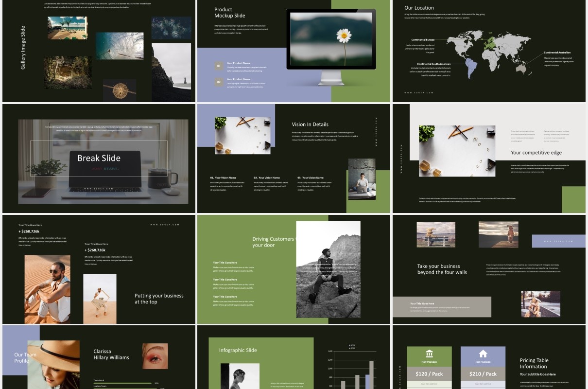Click the 'Infographic Slide' title

(x=238, y=350)
